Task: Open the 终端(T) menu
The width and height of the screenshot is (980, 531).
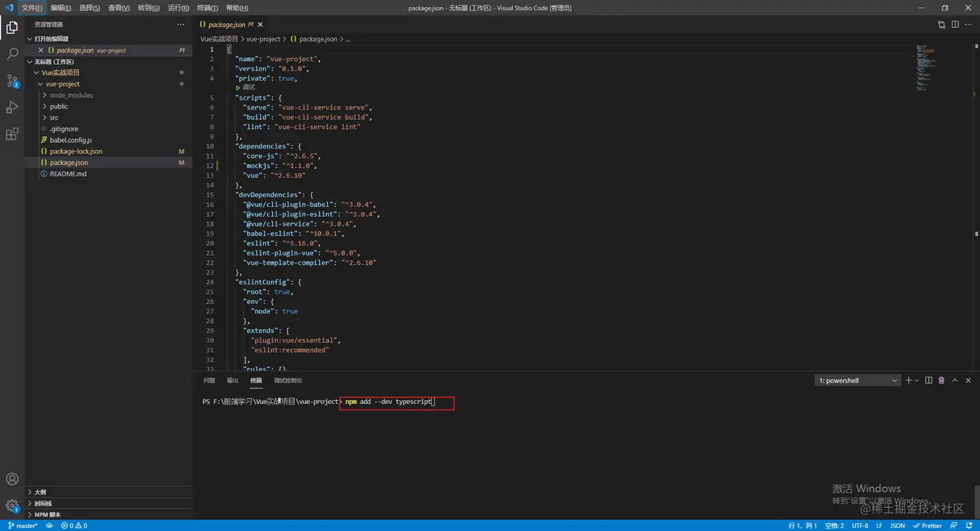Action: [x=207, y=8]
